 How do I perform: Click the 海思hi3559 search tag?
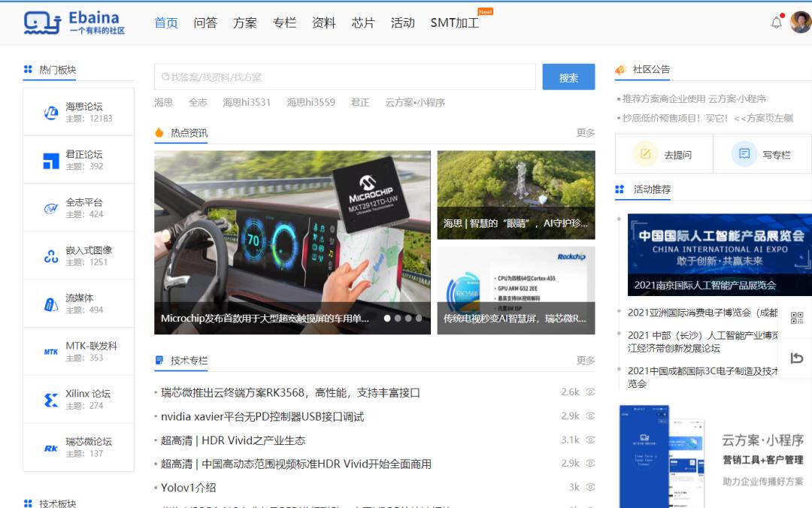click(311, 102)
